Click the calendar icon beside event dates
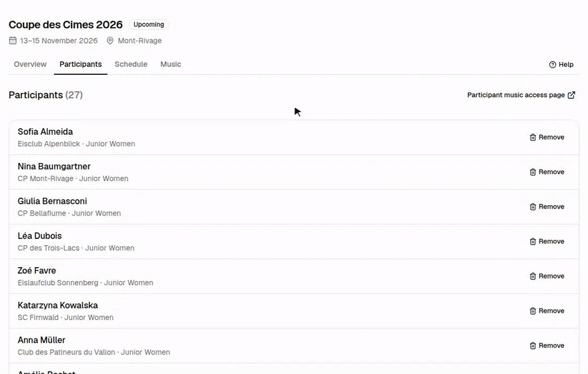588x374 pixels. point(13,41)
